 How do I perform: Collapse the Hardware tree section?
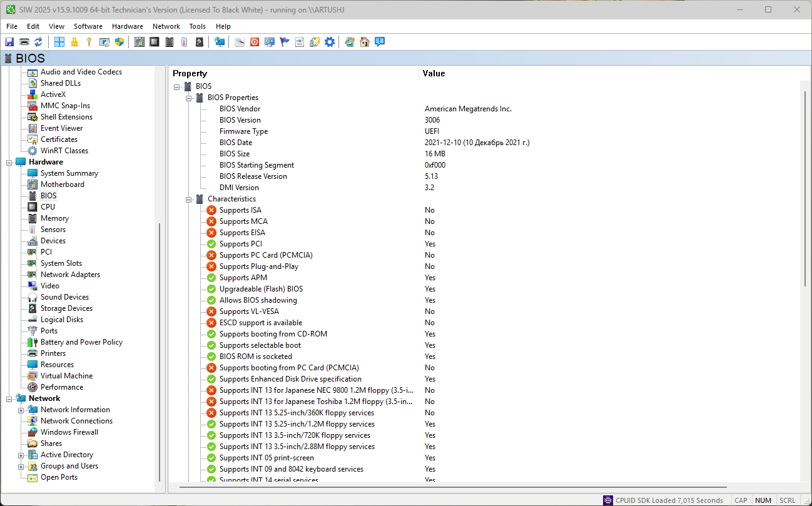pyautogui.click(x=9, y=162)
